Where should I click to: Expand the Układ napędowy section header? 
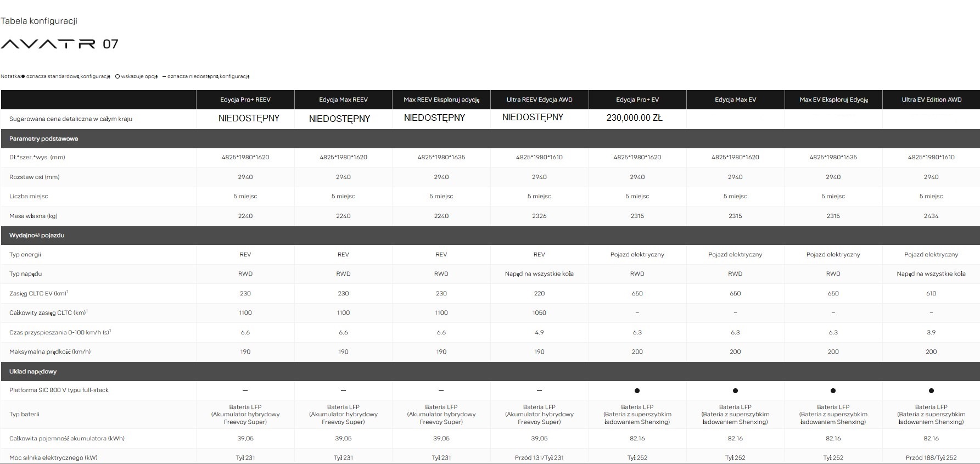[x=33, y=371]
